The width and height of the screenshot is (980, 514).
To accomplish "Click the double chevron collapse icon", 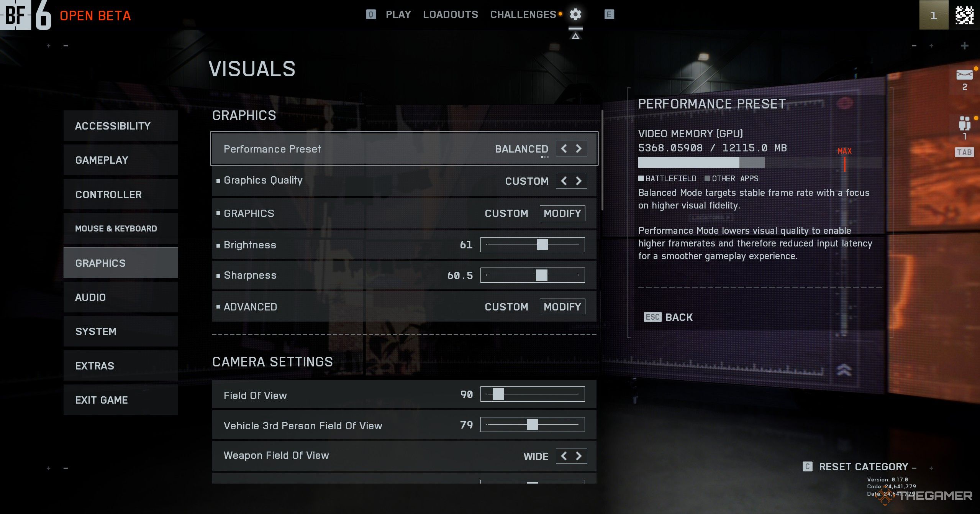I will (844, 370).
